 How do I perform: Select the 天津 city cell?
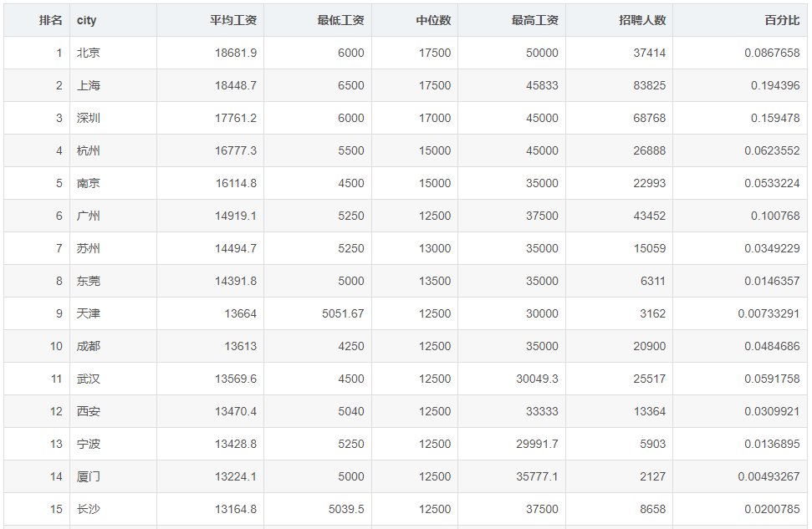pyautogui.click(x=114, y=313)
